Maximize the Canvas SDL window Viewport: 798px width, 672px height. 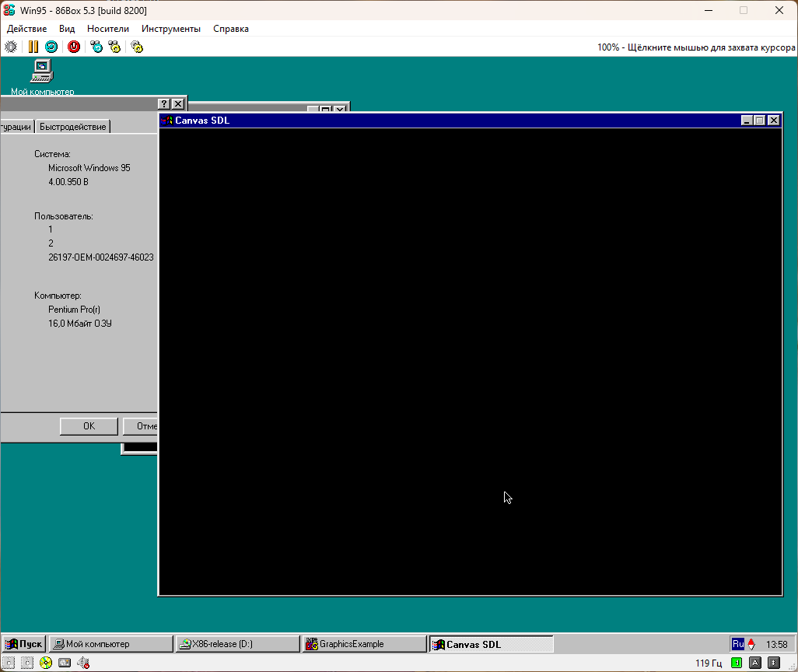click(759, 120)
